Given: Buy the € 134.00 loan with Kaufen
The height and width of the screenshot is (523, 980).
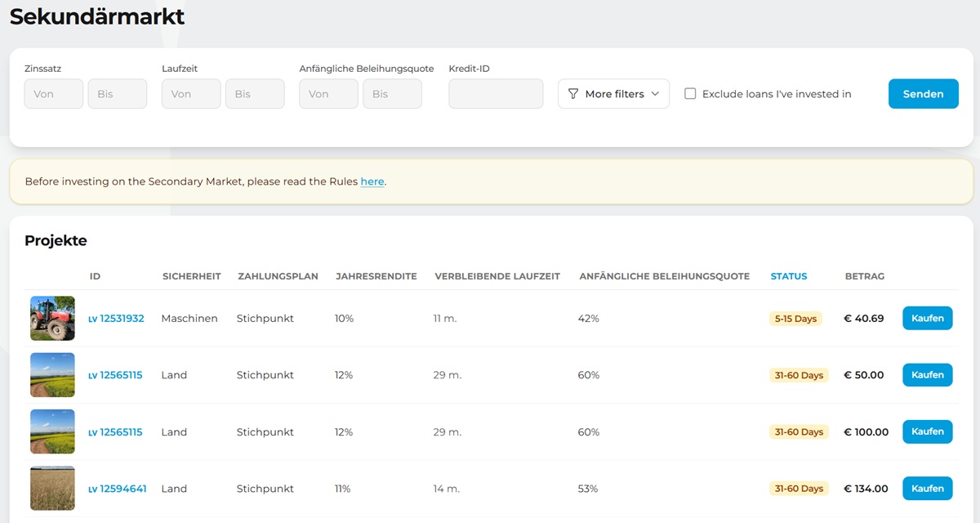Looking at the screenshot, I should [x=927, y=489].
